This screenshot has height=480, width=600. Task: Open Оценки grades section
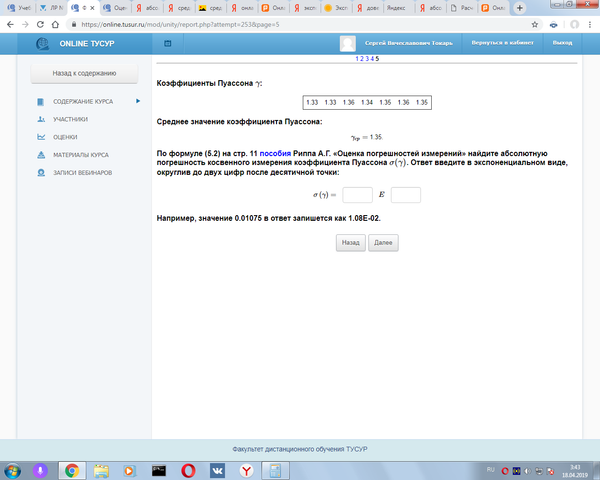click(x=65, y=137)
